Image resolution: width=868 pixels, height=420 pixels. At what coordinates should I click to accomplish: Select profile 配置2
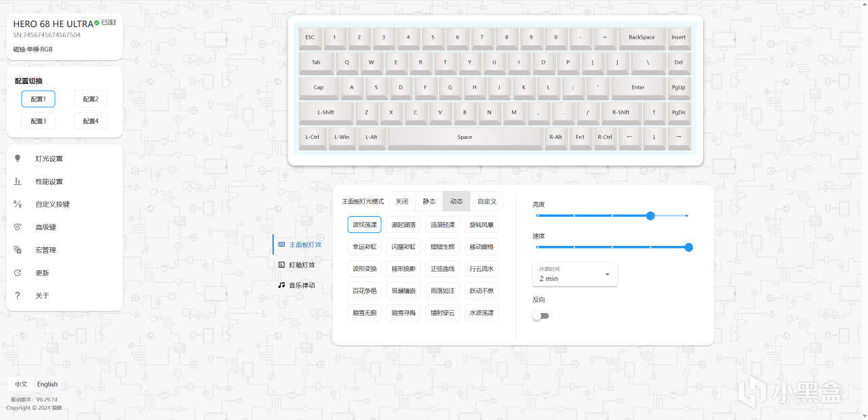pyautogui.click(x=91, y=99)
